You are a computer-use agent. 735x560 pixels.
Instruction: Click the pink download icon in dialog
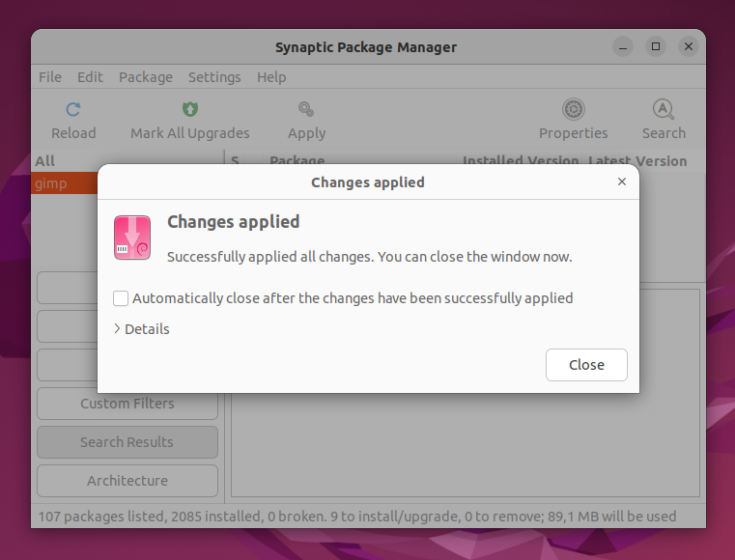tap(132, 238)
